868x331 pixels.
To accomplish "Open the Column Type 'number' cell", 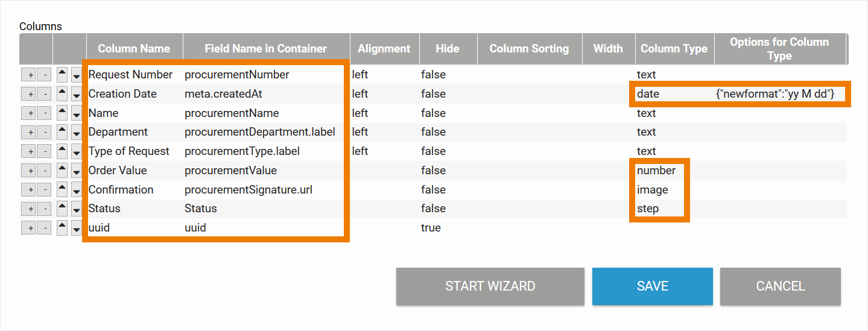I will coord(656,171).
